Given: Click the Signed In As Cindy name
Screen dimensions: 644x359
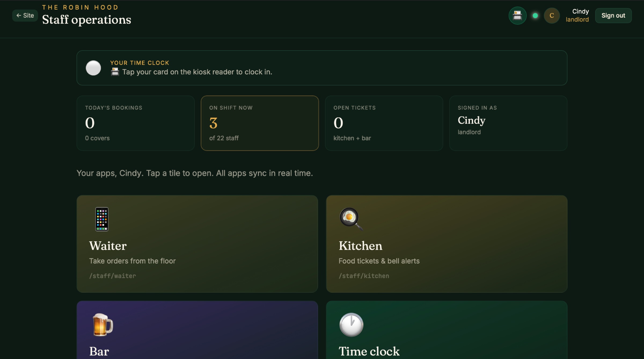Looking at the screenshot, I should (x=471, y=120).
